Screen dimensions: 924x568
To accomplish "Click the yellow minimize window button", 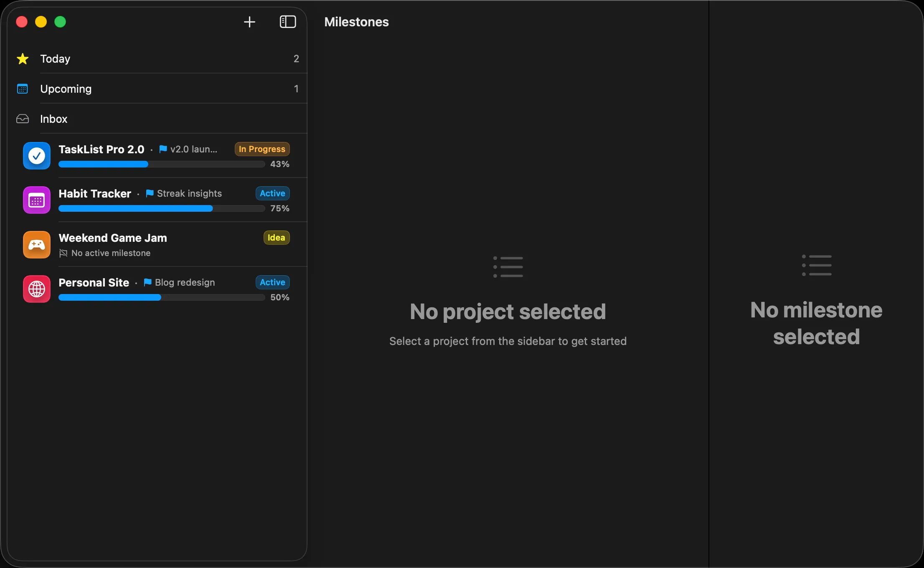I will 41,22.
